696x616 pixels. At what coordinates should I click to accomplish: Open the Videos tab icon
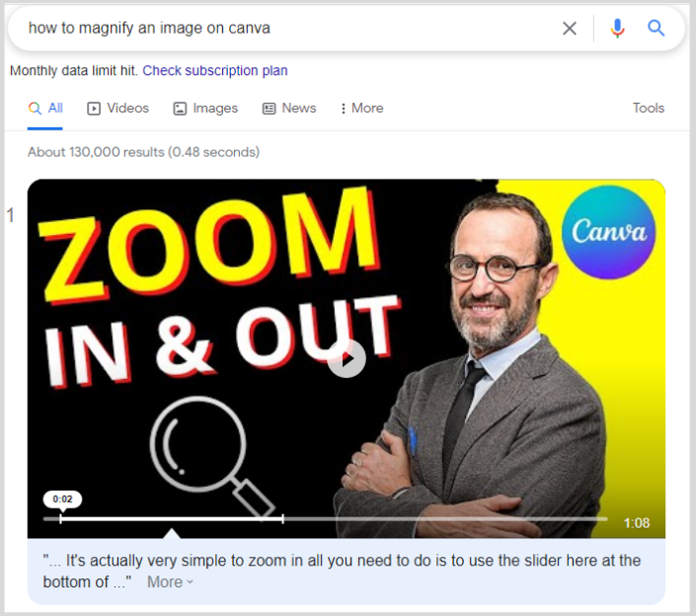(94, 109)
